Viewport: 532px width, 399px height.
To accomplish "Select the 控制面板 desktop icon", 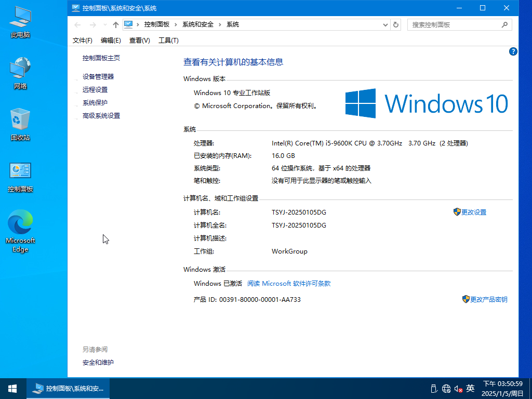I will (20, 177).
